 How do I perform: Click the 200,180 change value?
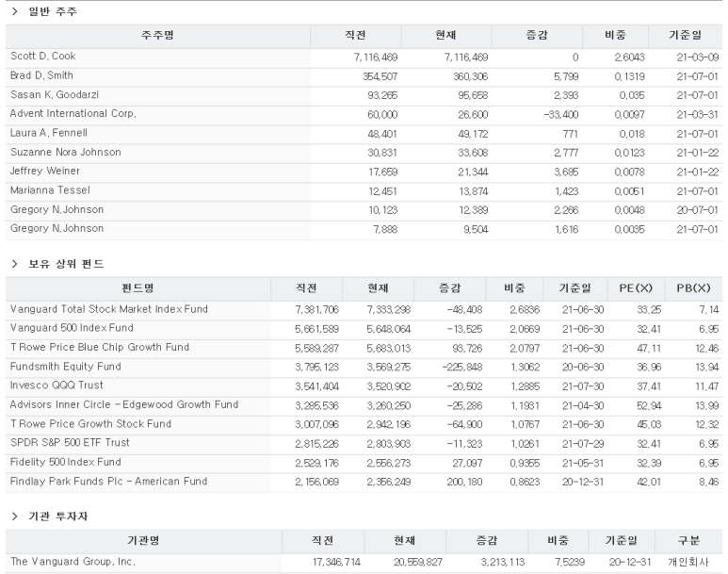[464, 482]
